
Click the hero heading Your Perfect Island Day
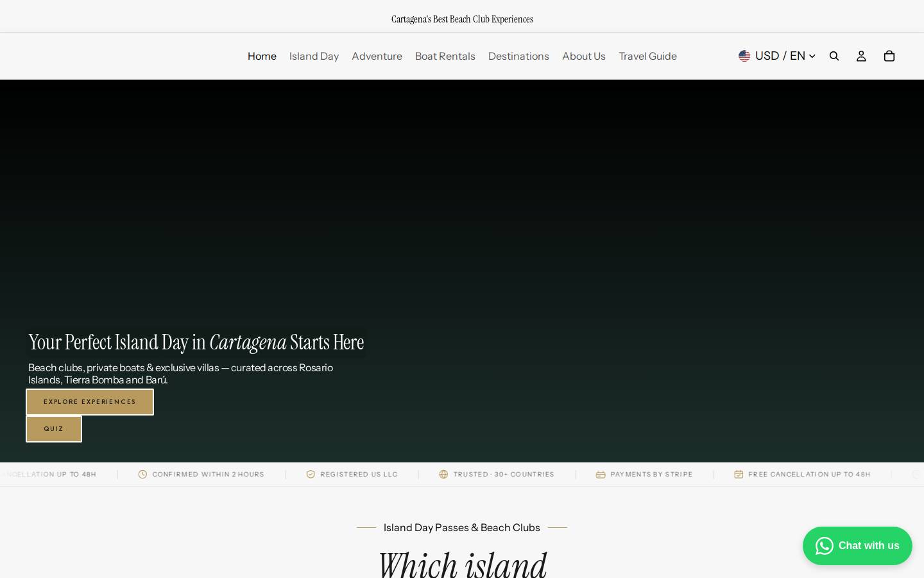click(196, 342)
